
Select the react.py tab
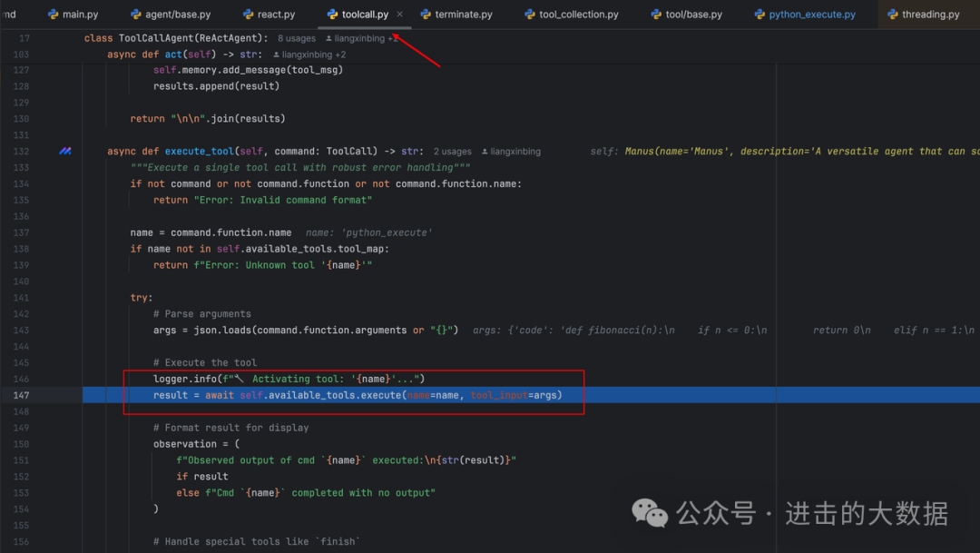pos(269,14)
